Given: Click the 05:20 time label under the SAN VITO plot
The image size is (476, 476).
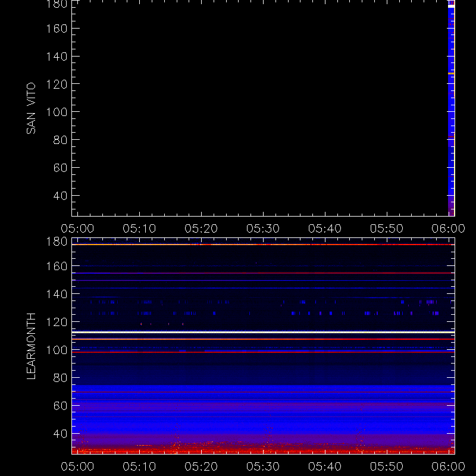Looking at the screenshot, I should coord(201,228).
